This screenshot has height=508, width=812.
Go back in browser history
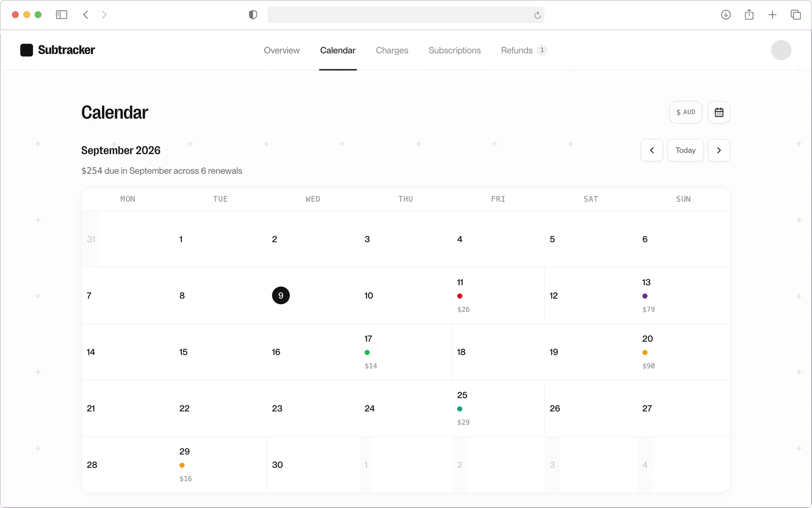[86, 15]
